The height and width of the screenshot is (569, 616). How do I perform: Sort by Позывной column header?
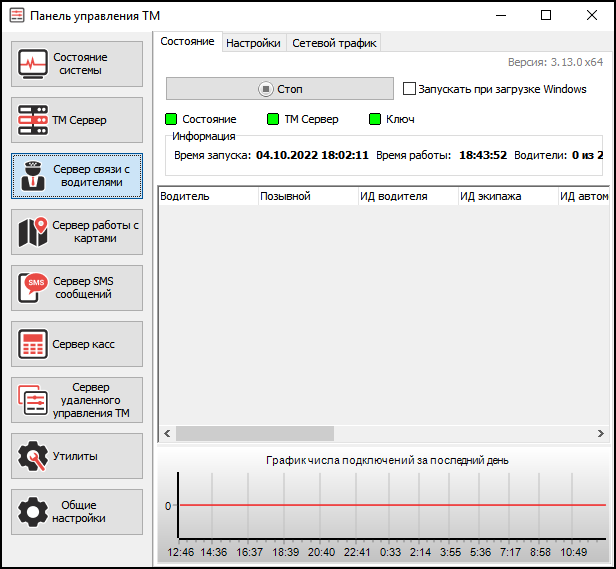coord(307,196)
